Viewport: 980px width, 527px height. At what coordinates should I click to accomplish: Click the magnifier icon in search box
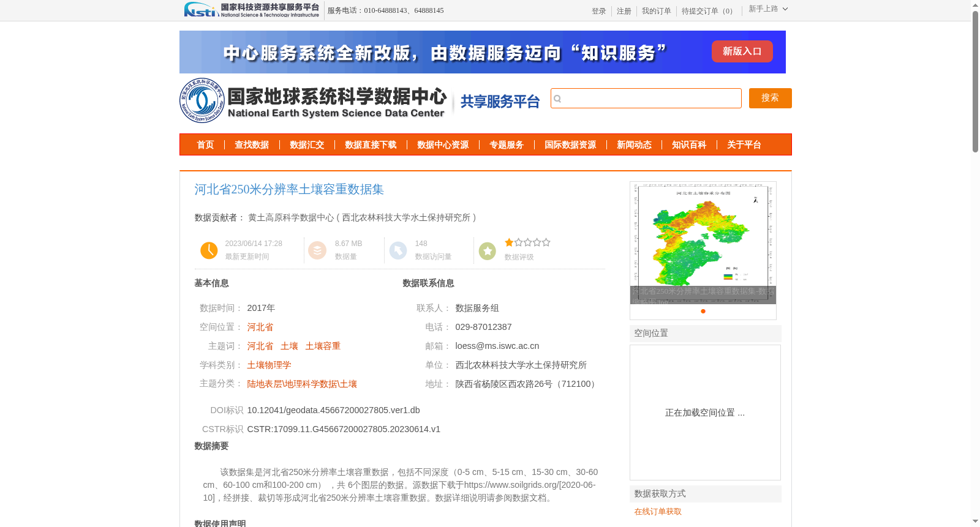(x=557, y=99)
